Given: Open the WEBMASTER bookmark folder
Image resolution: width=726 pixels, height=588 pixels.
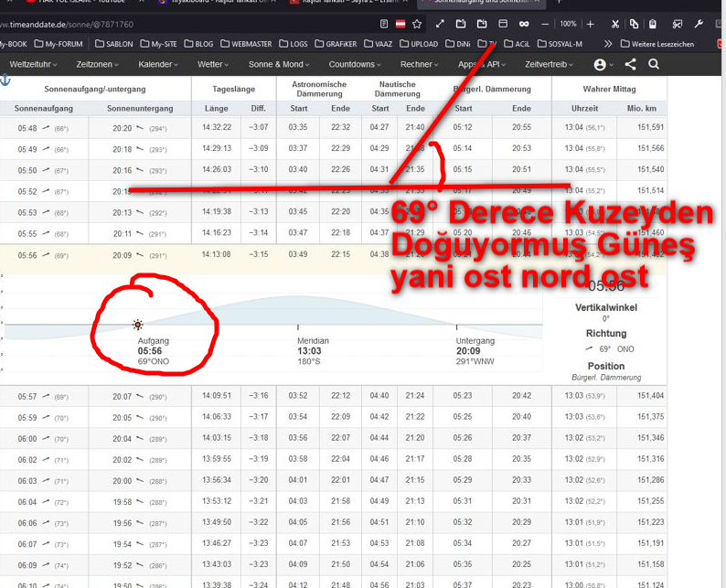Looking at the screenshot, I should pos(247,43).
